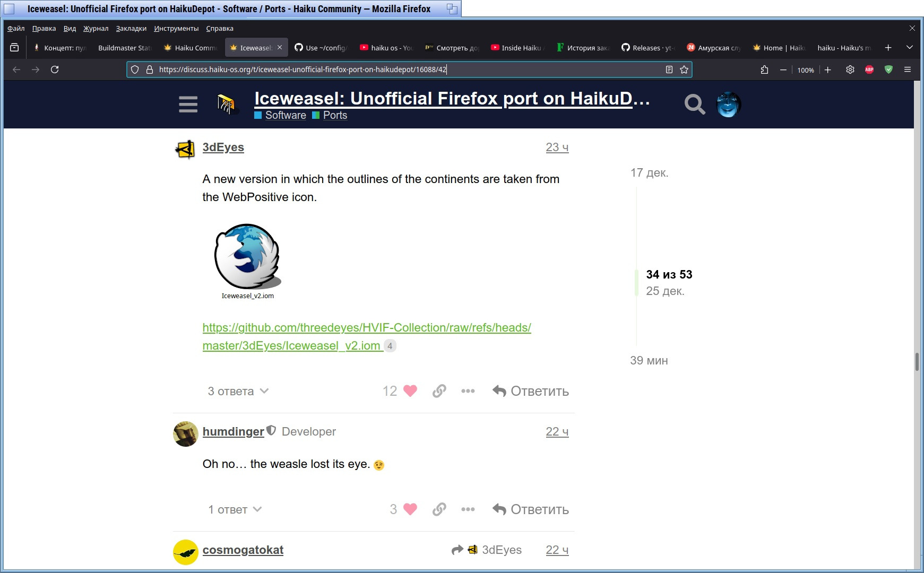Image resolution: width=924 pixels, height=573 pixels.
Task: Switch to the Inside Haiku tab
Action: [517, 48]
